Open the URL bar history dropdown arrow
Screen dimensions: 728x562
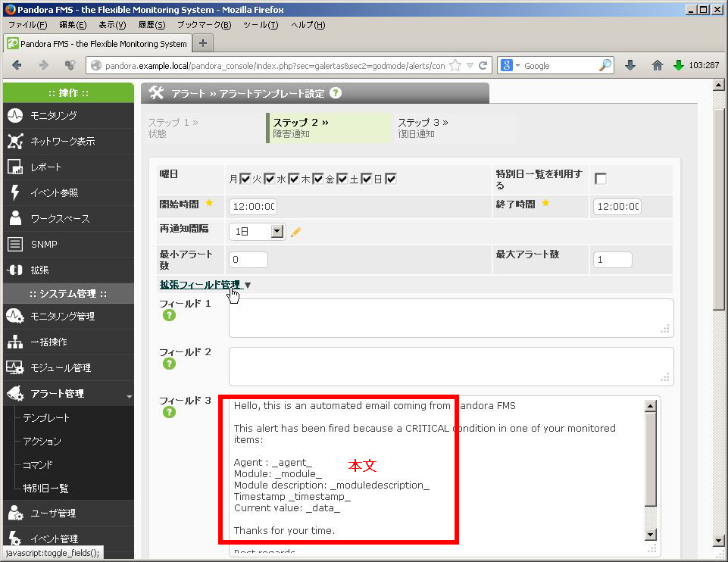(470, 65)
